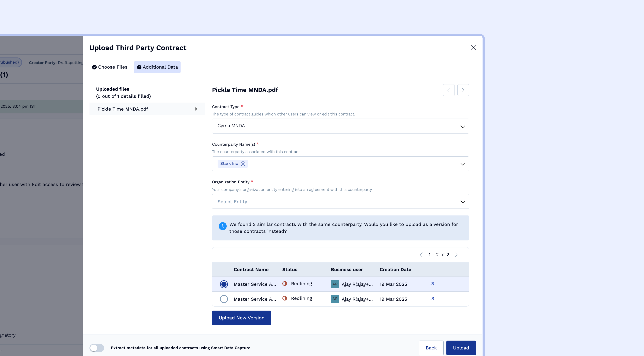Click the Upload New Version button
This screenshot has width=644, height=356.
[x=241, y=318]
